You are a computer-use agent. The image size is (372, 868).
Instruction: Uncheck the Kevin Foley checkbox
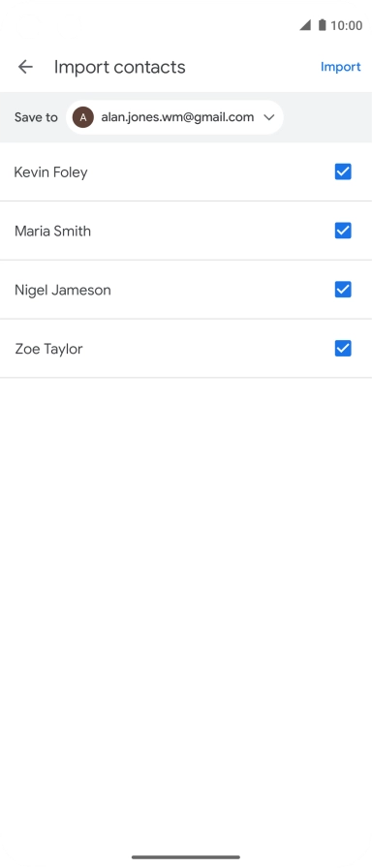pos(343,172)
